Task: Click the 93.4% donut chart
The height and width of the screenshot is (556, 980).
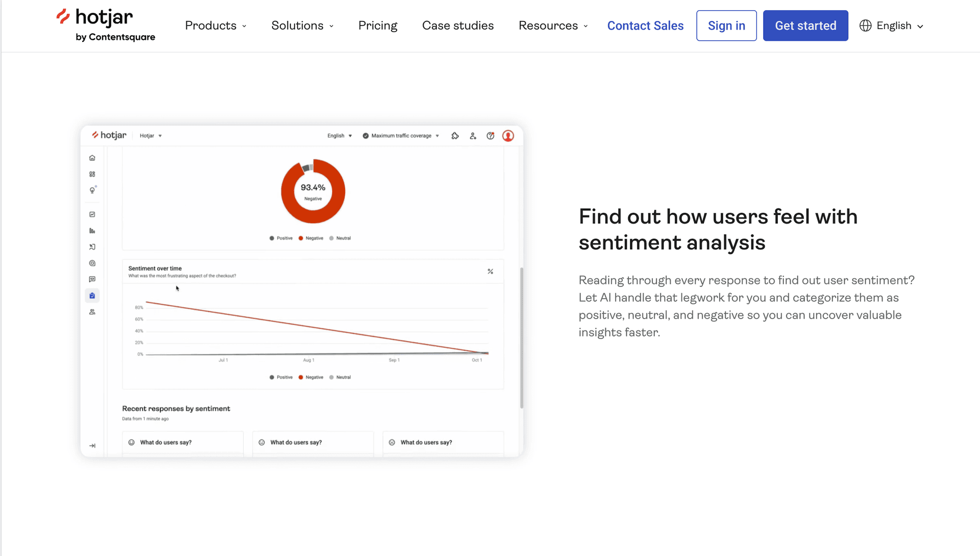Action: (313, 191)
